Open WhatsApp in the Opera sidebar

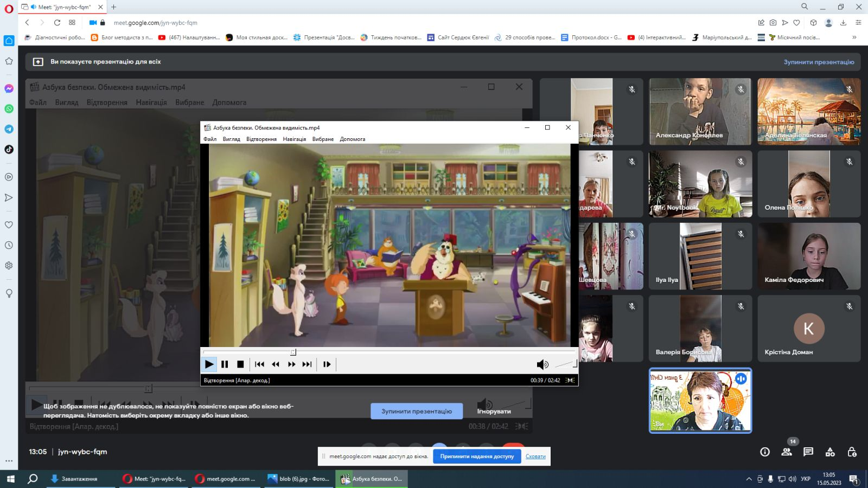[x=9, y=109]
